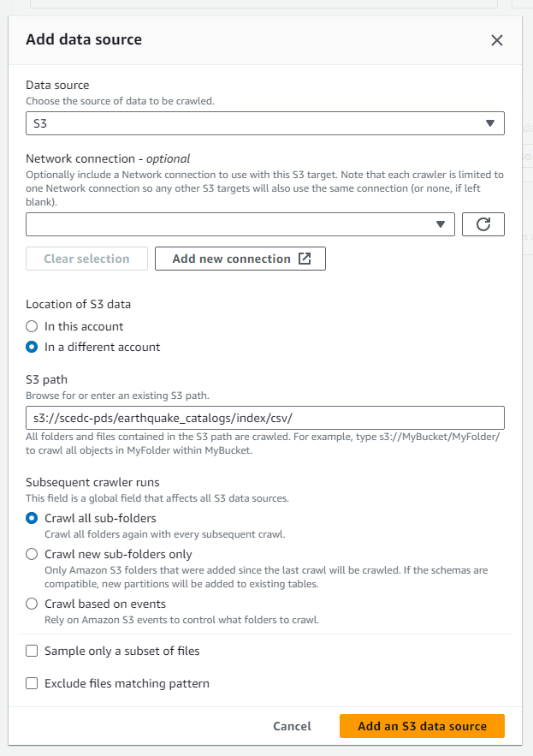Select In a different account option
Screen dimensions: 533x756
32,347
